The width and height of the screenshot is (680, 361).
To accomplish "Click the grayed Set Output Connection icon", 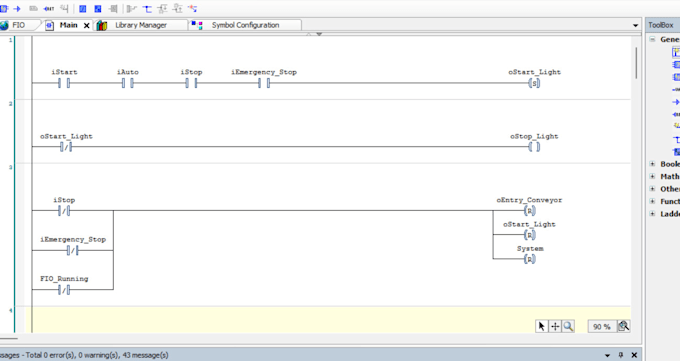I will 132,8.
